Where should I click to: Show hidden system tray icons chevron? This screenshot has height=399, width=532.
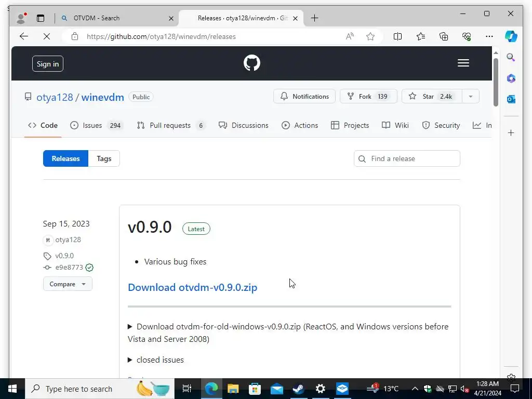point(415,389)
